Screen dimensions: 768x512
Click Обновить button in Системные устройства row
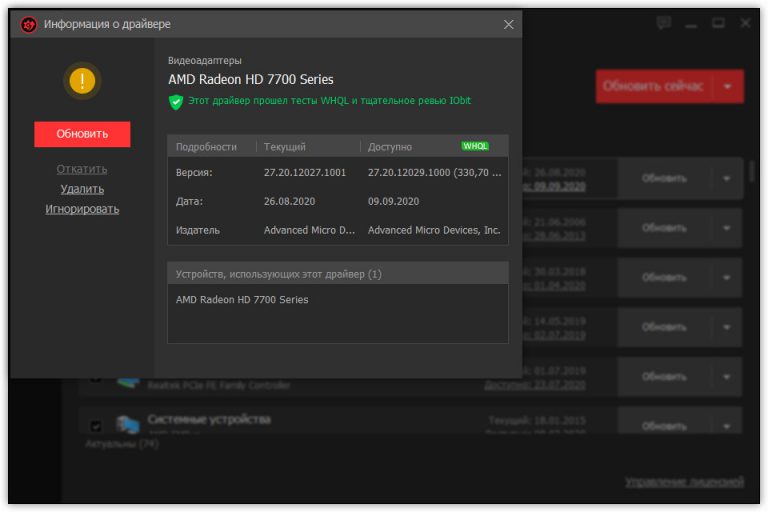pyautogui.click(x=664, y=426)
